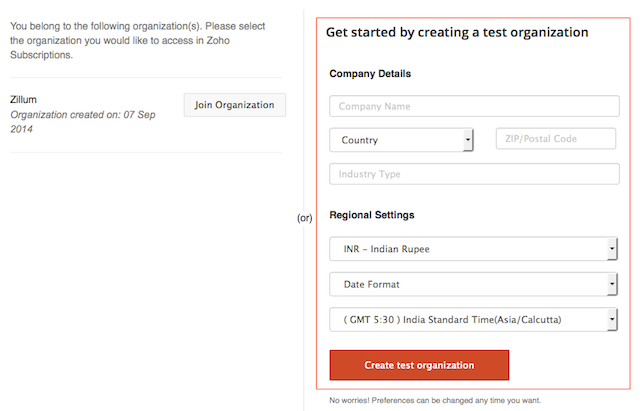Click the Industry Type field
The width and height of the screenshot is (640, 411).
pyautogui.click(x=474, y=174)
